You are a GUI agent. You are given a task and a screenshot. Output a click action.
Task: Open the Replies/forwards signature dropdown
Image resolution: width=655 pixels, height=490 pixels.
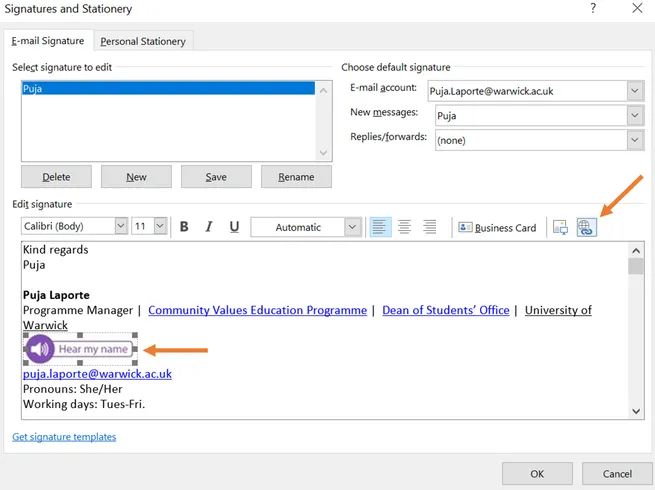pos(635,140)
